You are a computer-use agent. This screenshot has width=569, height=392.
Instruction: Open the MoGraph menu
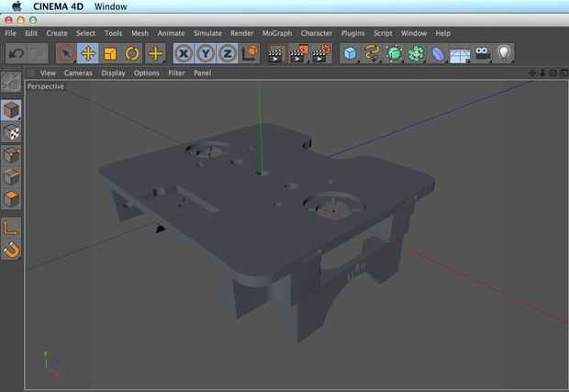click(x=277, y=33)
